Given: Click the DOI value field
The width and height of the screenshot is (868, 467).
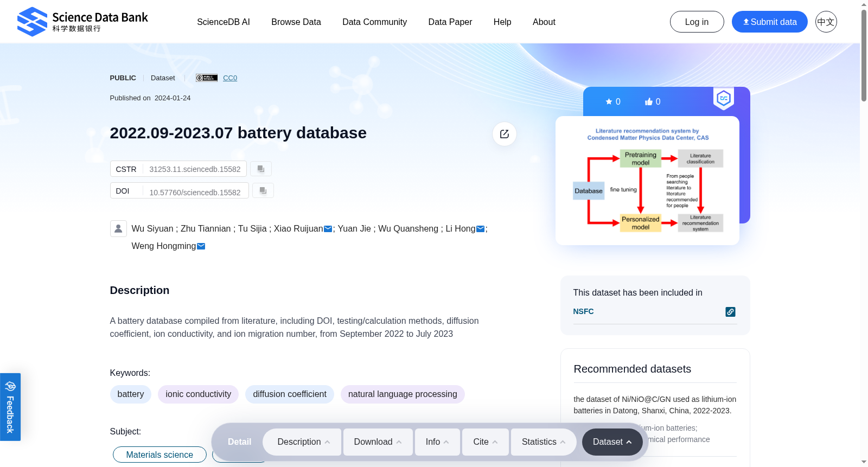Looking at the screenshot, I should 195,192.
